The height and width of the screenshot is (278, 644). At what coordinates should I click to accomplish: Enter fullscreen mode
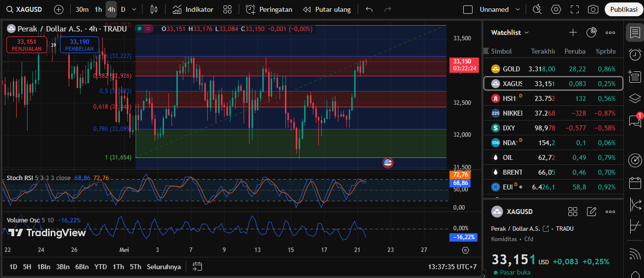coord(574,9)
